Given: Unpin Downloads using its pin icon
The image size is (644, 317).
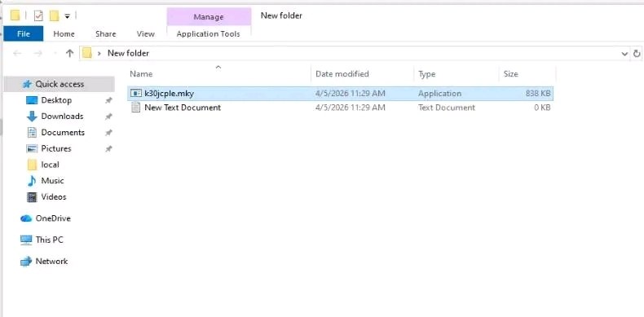Looking at the screenshot, I should [108, 117].
